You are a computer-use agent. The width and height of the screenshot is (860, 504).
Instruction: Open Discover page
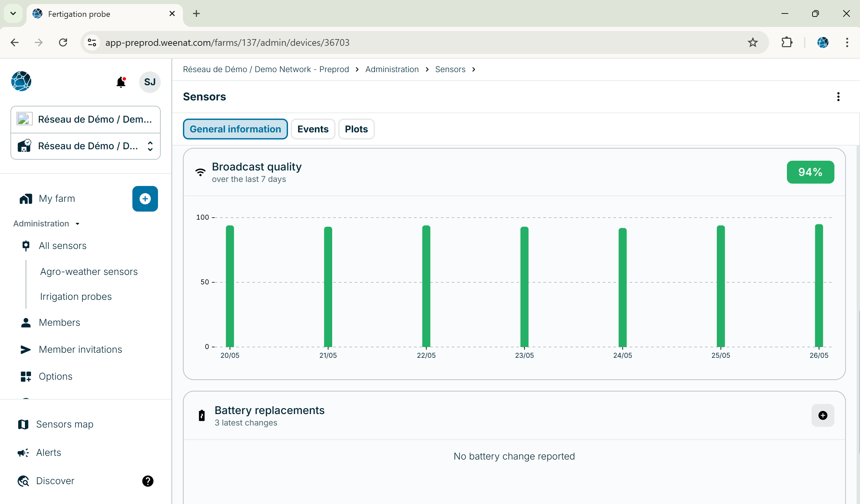click(x=55, y=481)
